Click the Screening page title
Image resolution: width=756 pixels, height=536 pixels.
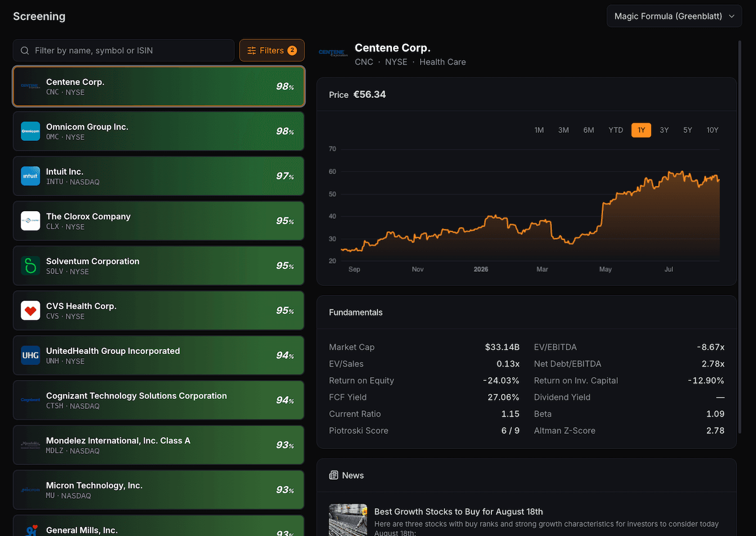point(39,16)
